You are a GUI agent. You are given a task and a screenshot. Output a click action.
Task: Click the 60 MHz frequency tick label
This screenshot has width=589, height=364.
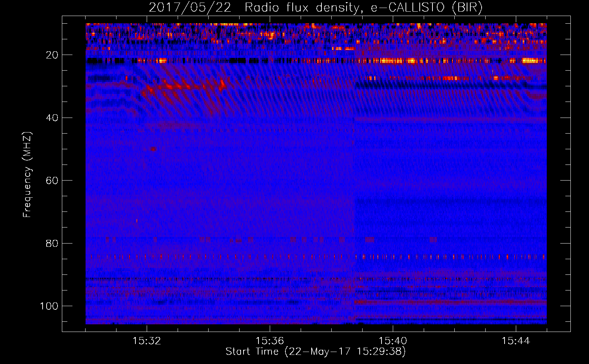tap(52, 181)
